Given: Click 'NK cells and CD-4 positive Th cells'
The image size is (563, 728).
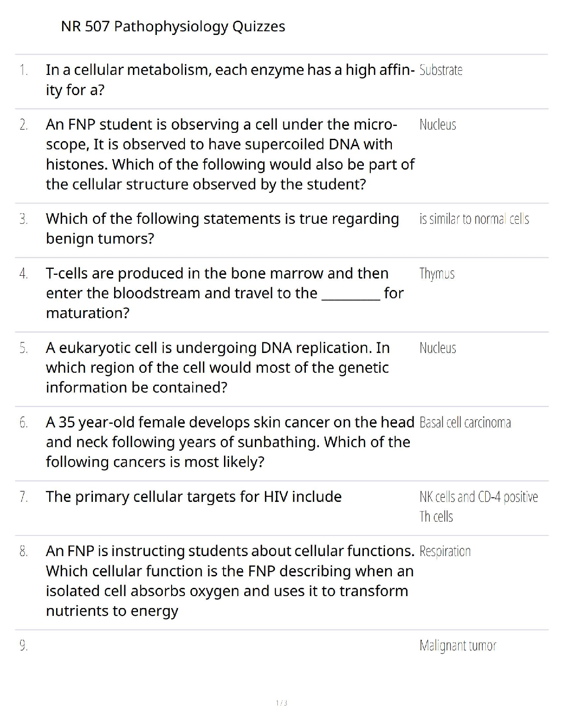Looking at the screenshot, I should [x=478, y=506].
